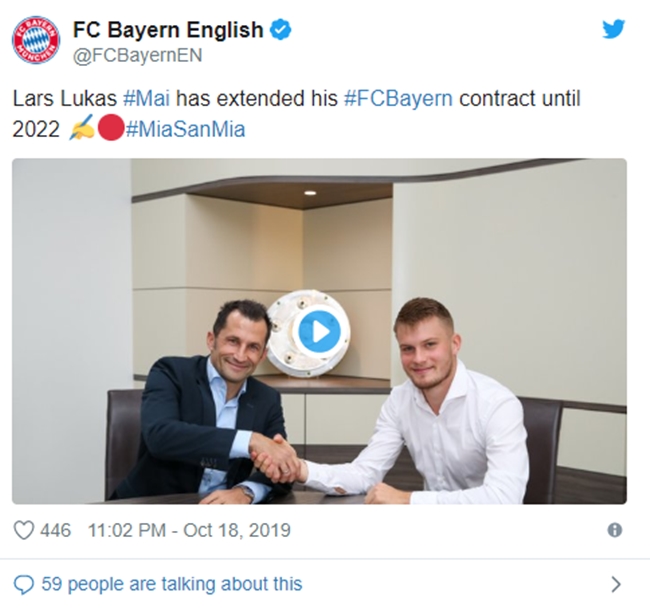Click the Twitter bird logo
Image resolution: width=650 pixels, height=608 pixels.
tap(613, 30)
